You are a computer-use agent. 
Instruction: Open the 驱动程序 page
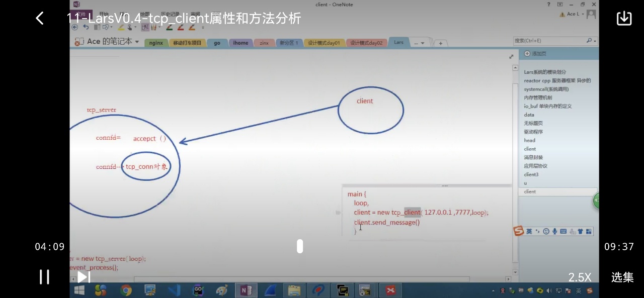coord(533,132)
